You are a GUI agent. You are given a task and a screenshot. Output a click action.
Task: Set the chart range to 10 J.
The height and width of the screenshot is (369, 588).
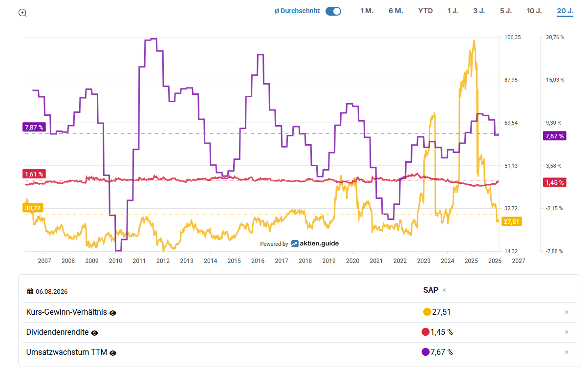coord(534,11)
